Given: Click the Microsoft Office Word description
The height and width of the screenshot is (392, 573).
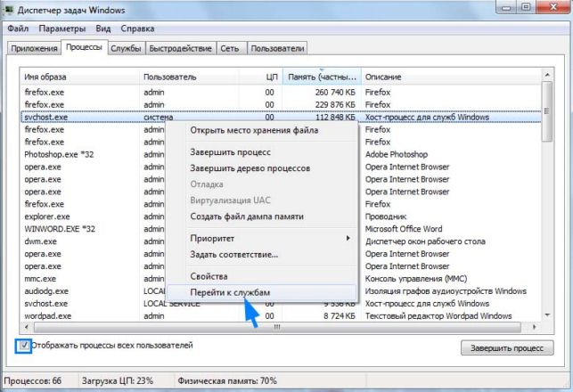Looking at the screenshot, I should pos(404,229).
